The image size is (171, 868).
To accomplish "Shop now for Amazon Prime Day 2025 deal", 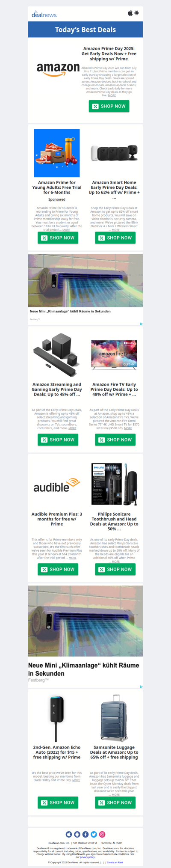I will coord(109,106).
